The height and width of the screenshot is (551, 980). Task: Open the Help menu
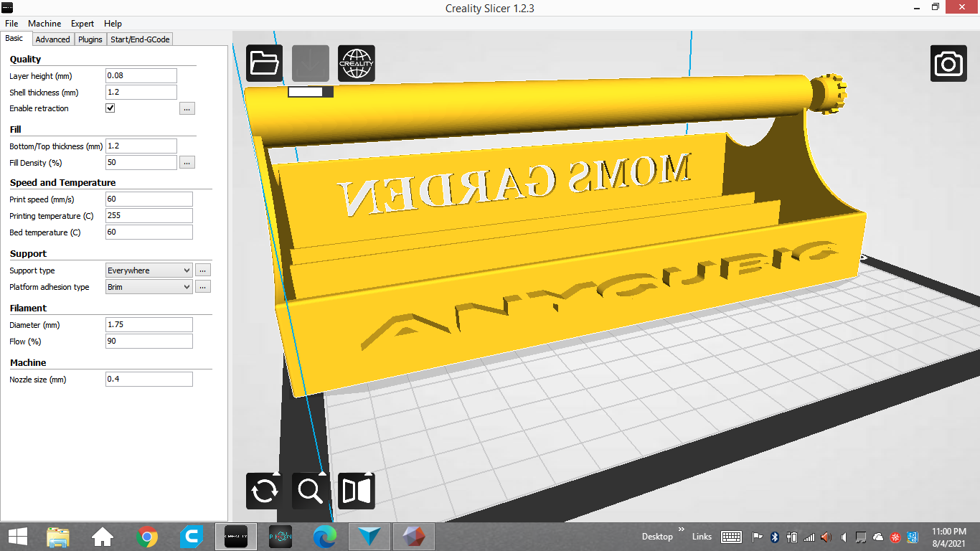pos(113,24)
